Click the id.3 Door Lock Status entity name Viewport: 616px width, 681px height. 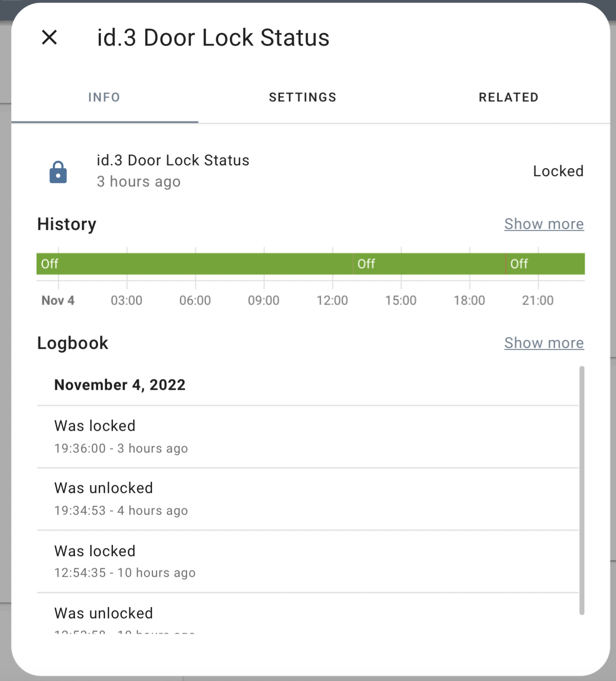click(173, 160)
